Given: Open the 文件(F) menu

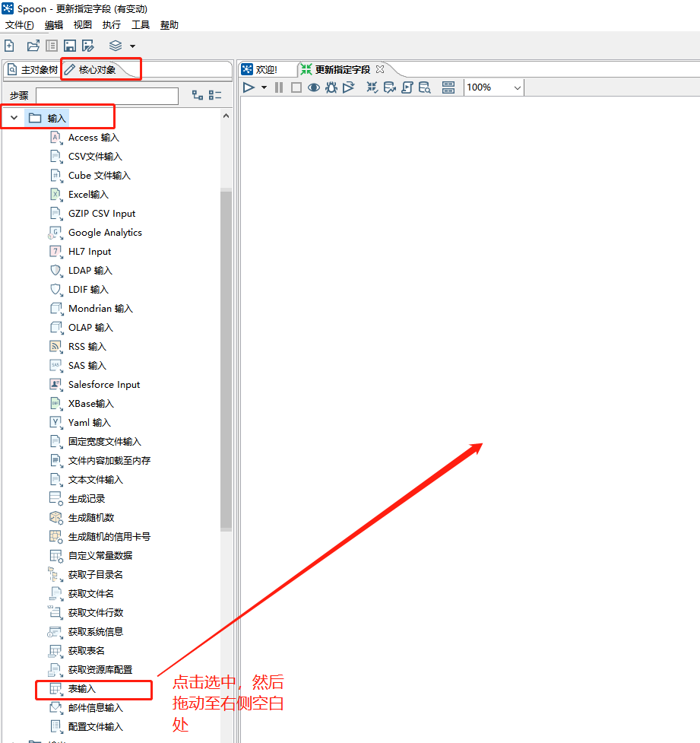Looking at the screenshot, I should pos(20,25).
